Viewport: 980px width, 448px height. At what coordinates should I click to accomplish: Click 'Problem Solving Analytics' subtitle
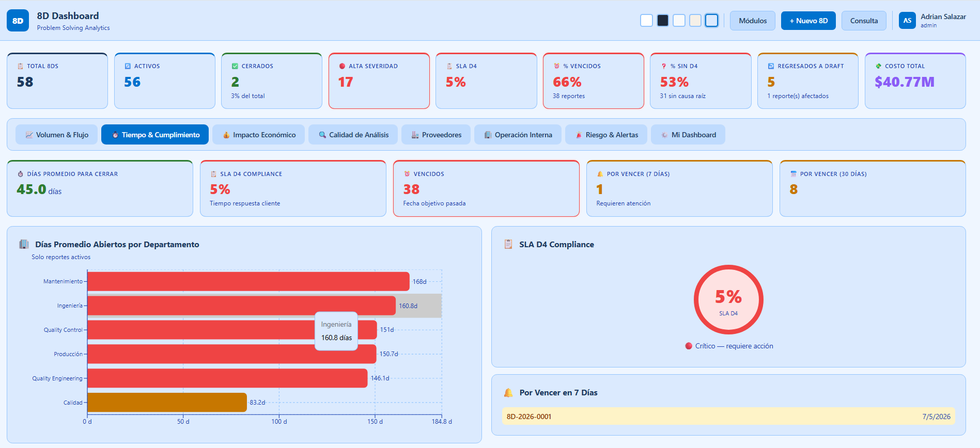click(x=73, y=28)
